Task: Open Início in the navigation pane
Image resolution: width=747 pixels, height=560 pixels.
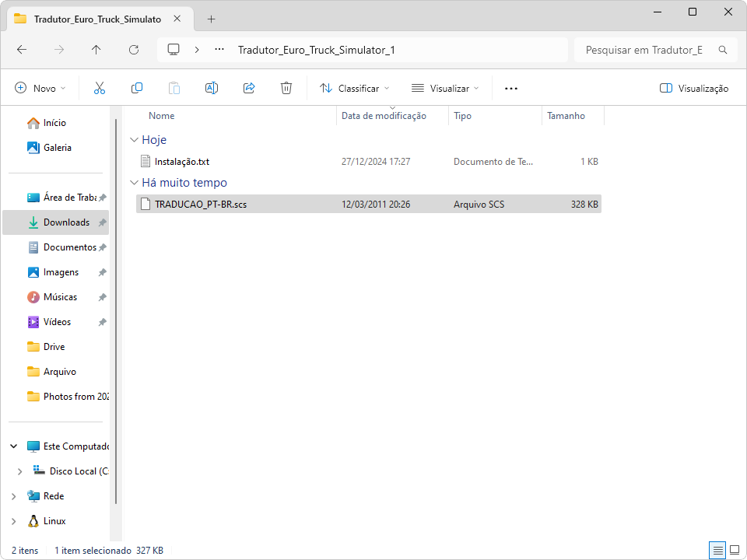Action: (x=54, y=123)
